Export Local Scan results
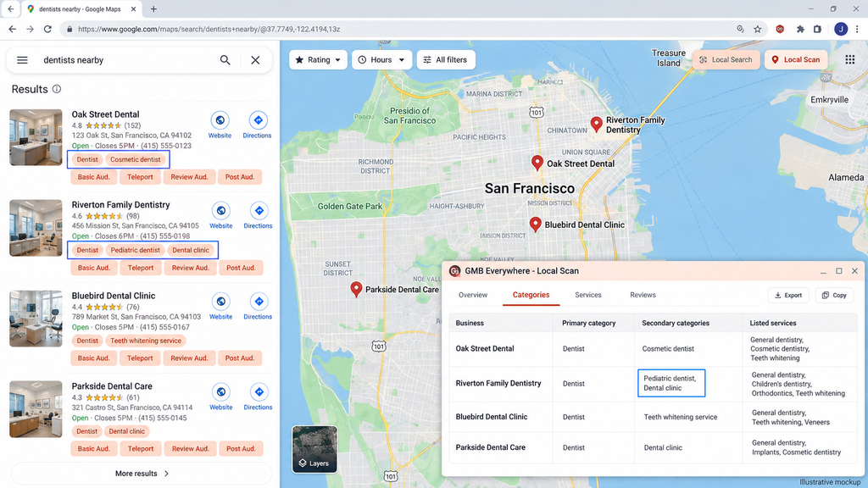Screen dimensions: 868x488 (788, 296)
